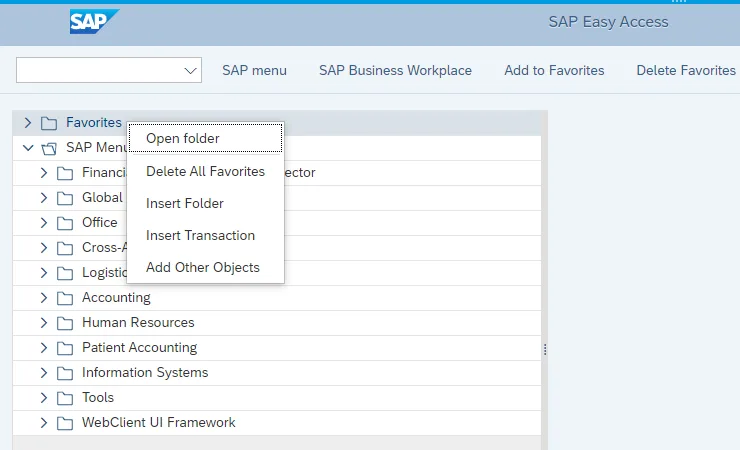Click the SAP Easy Access title

click(x=608, y=22)
